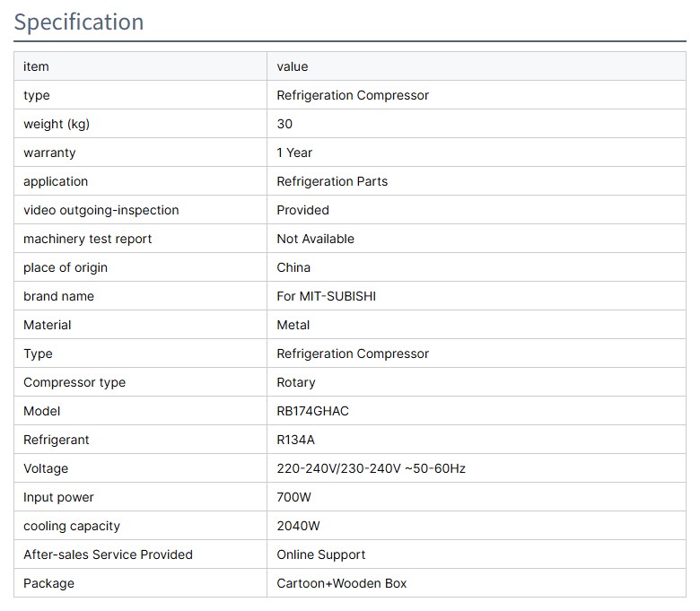Select the 700W input power value
The image size is (700, 611).
(293, 497)
